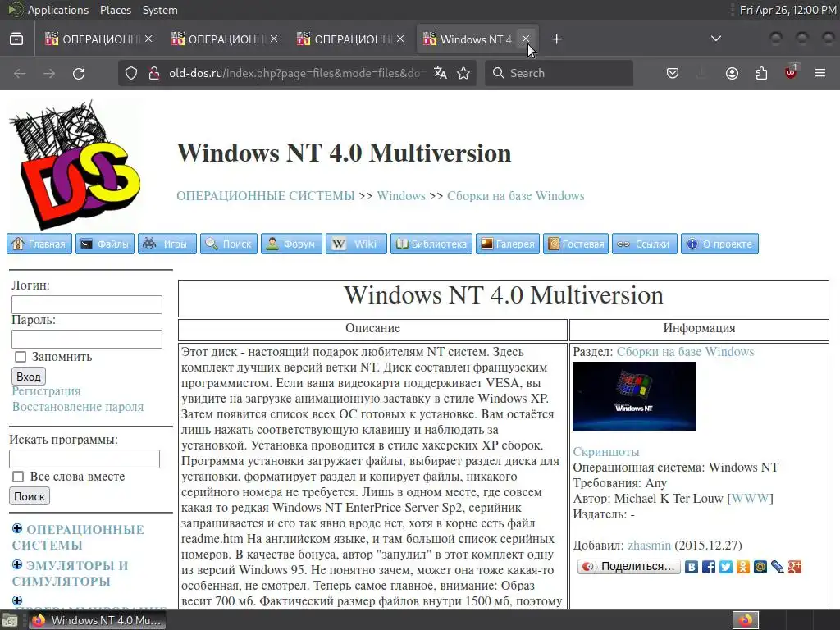Share via Odnoklassniki icon
The width and height of the screenshot is (840, 630).
(743, 567)
